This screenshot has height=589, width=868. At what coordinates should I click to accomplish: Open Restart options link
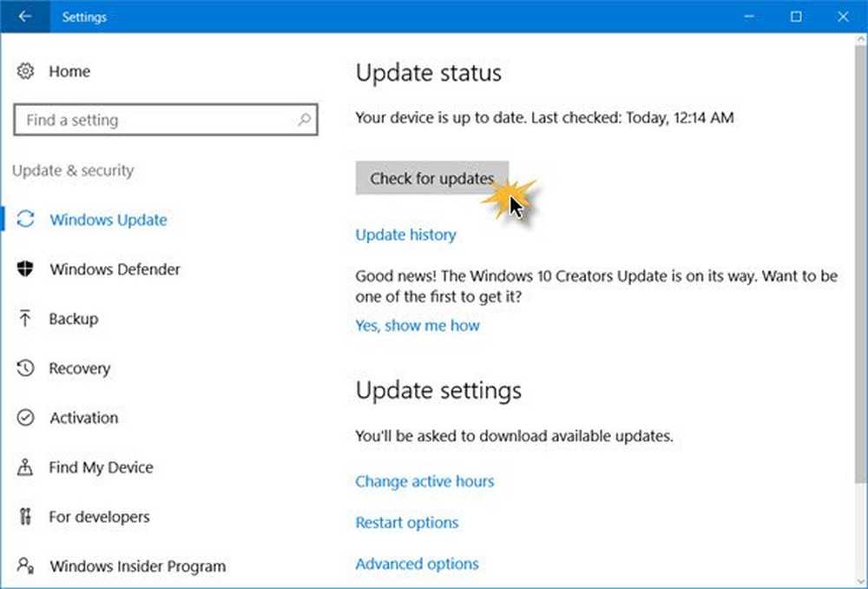tap(407, 522)
